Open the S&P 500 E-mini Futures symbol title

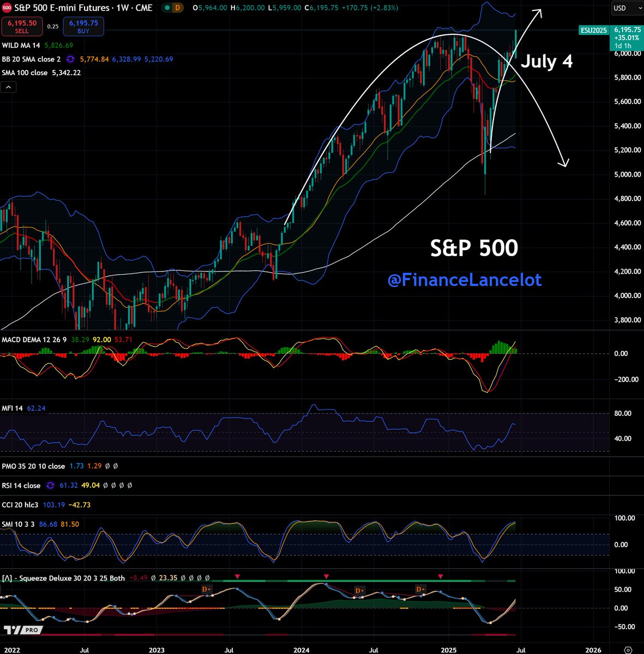pos(84,8)
